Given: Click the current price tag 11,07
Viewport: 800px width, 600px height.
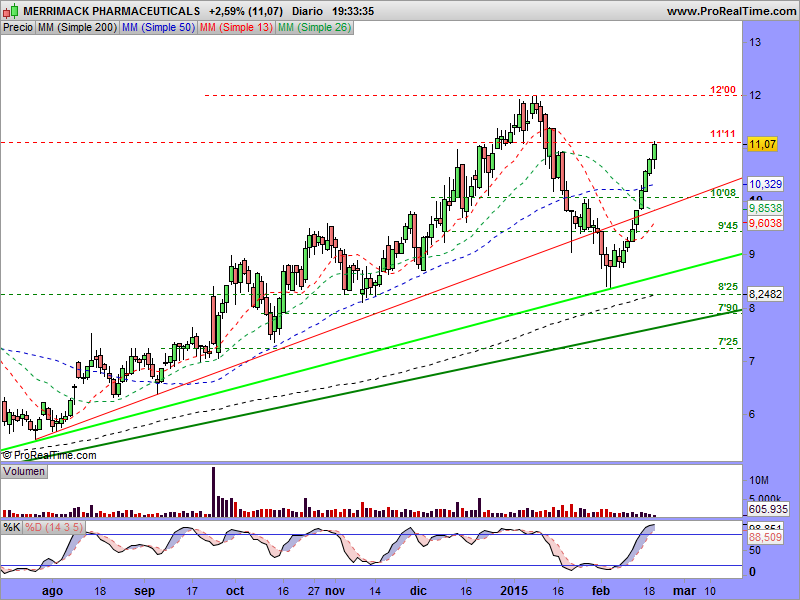Looking at the screenshot, I should (762, 144).
